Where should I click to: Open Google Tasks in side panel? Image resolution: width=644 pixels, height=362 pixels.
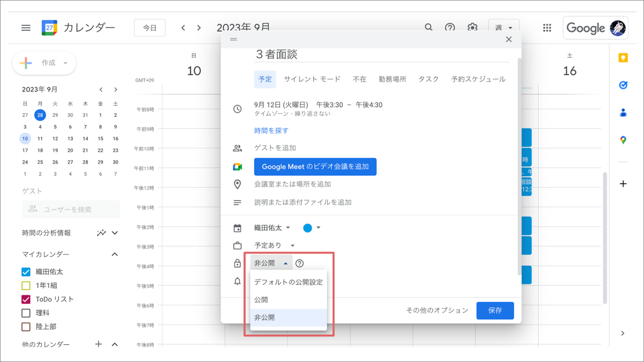click(623, 85)
